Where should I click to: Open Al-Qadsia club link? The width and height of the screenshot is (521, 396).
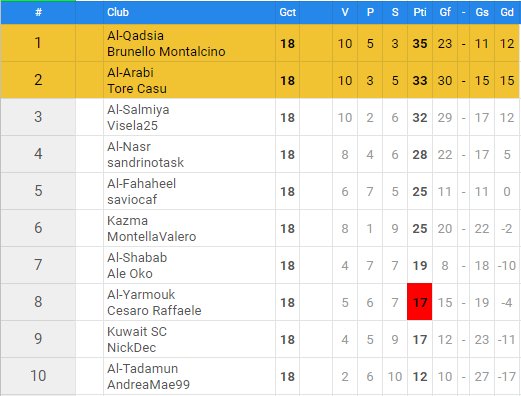coord(135,35)
